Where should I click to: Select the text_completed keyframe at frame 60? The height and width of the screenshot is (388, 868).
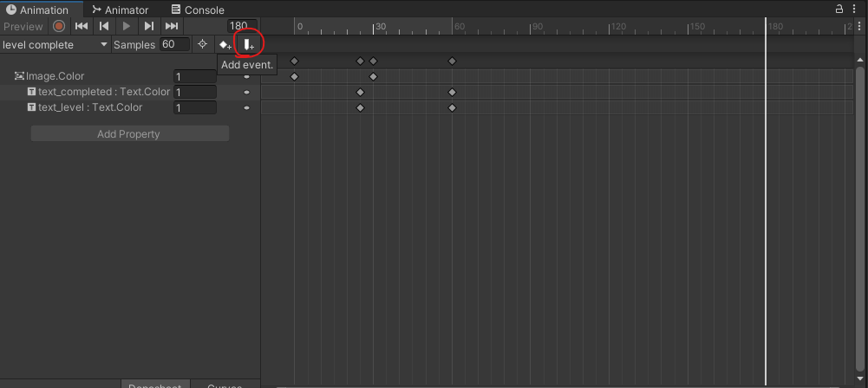tap(453, 92)
